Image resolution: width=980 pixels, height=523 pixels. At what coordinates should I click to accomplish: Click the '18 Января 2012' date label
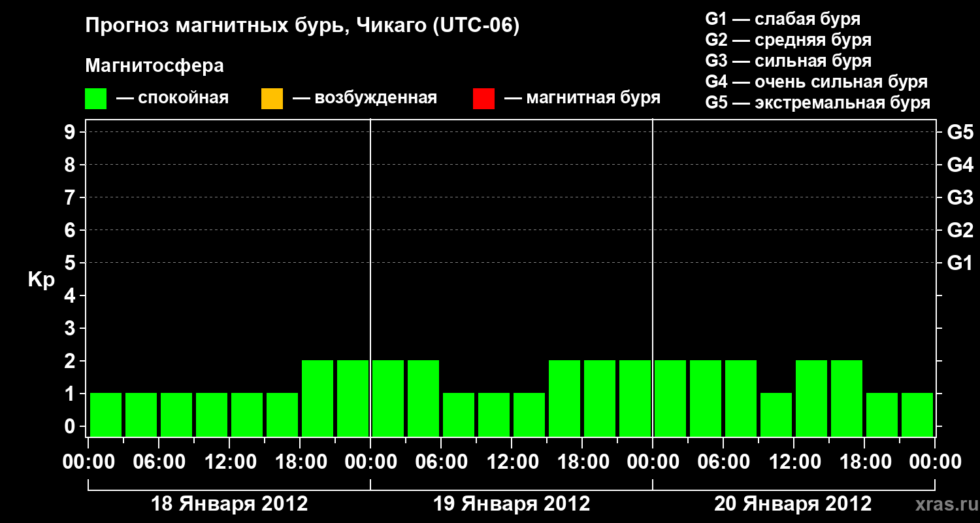pyautogui.click(x=229, y=504)
